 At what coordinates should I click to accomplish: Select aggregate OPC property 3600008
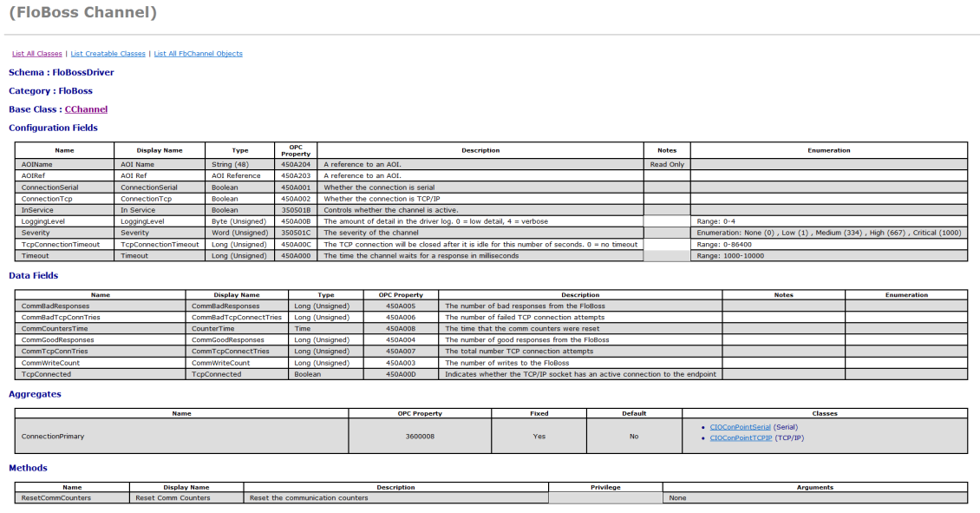point(420,436)
